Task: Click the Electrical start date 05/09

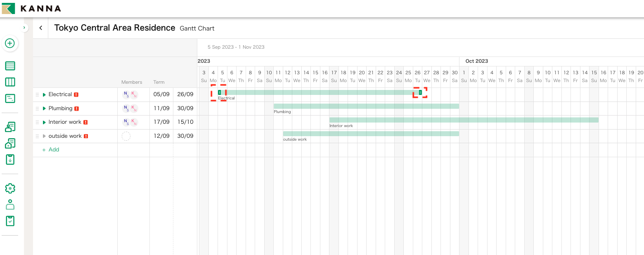Action: tap(161, 94)
